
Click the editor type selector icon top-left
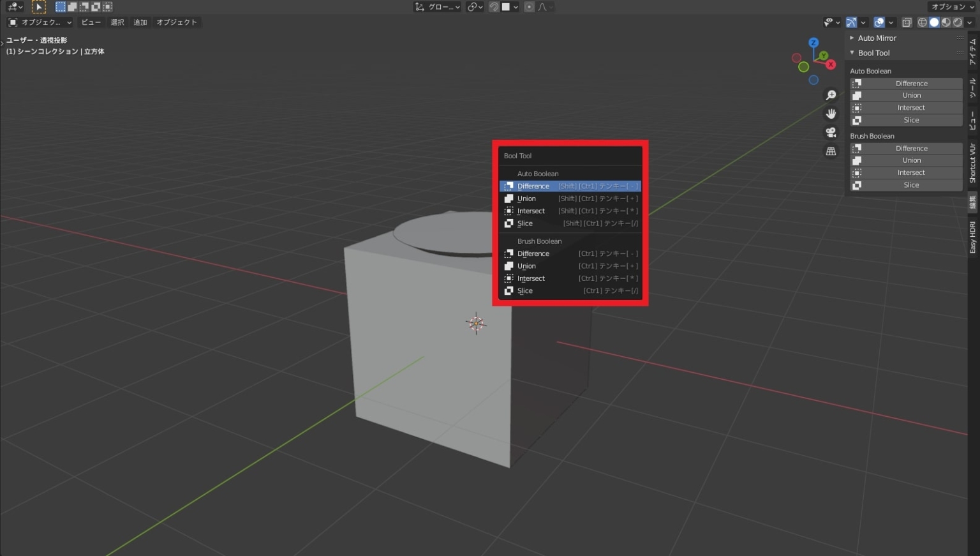pos(11,6)
